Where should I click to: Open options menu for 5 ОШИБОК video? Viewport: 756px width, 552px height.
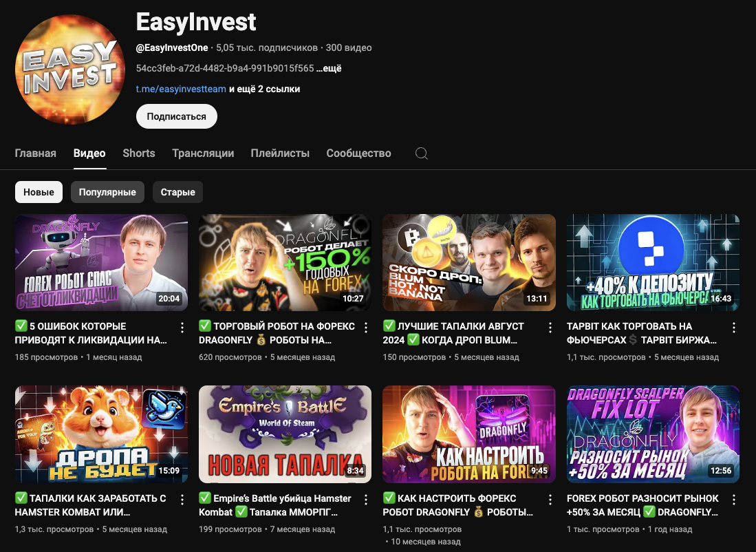point(182,328)
